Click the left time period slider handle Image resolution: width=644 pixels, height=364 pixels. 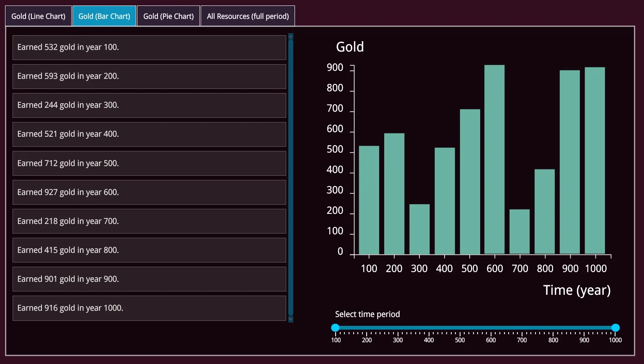pyautogui.click(x=335, y=328)
